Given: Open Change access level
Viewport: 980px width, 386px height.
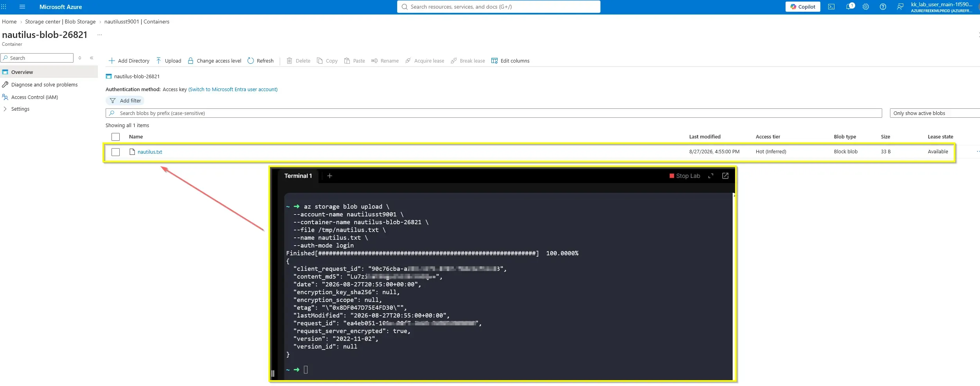Looking at the screenshot, I should [214, 61].
